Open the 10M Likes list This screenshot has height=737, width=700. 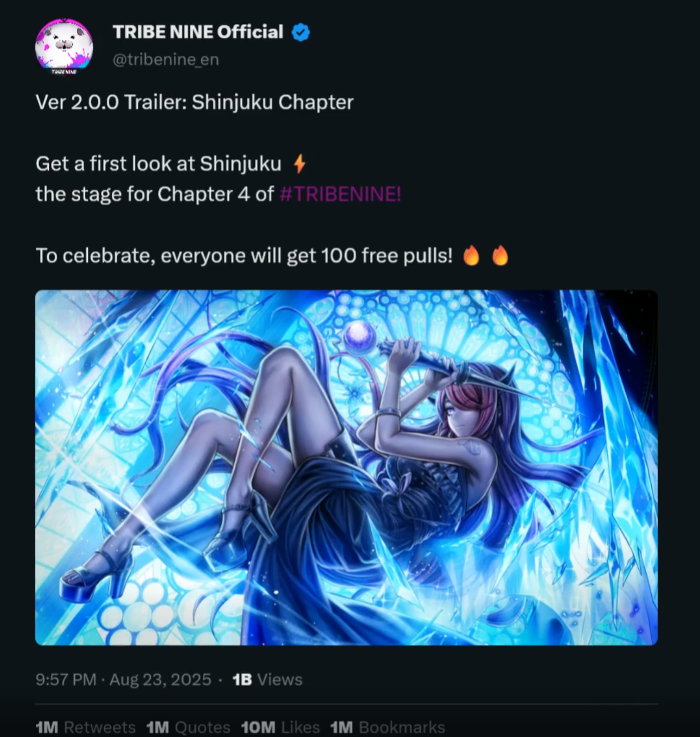pos(280,727)
